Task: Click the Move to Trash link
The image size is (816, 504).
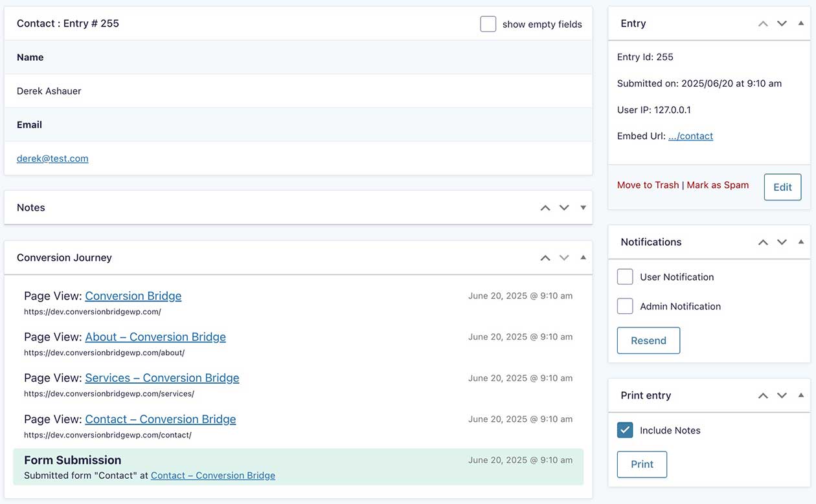Action: click(x=648, y=185)
